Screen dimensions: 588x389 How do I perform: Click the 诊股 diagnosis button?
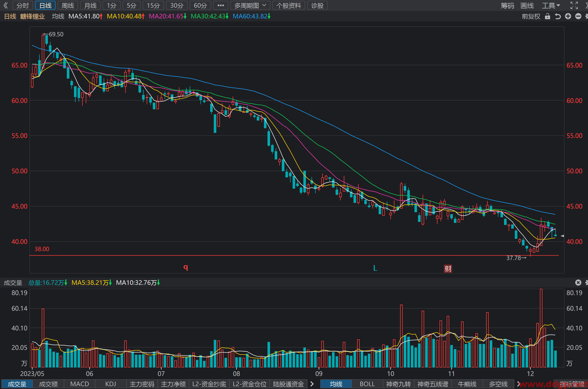(317, 5)
